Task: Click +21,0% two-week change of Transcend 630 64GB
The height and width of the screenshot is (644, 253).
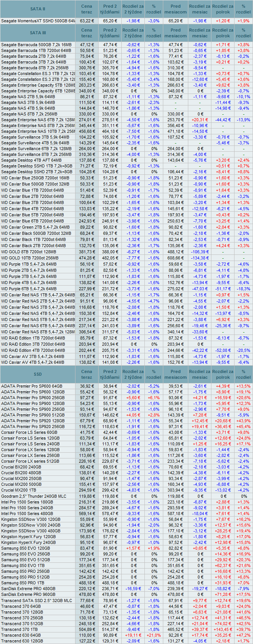Action: (x=154, y=635)
